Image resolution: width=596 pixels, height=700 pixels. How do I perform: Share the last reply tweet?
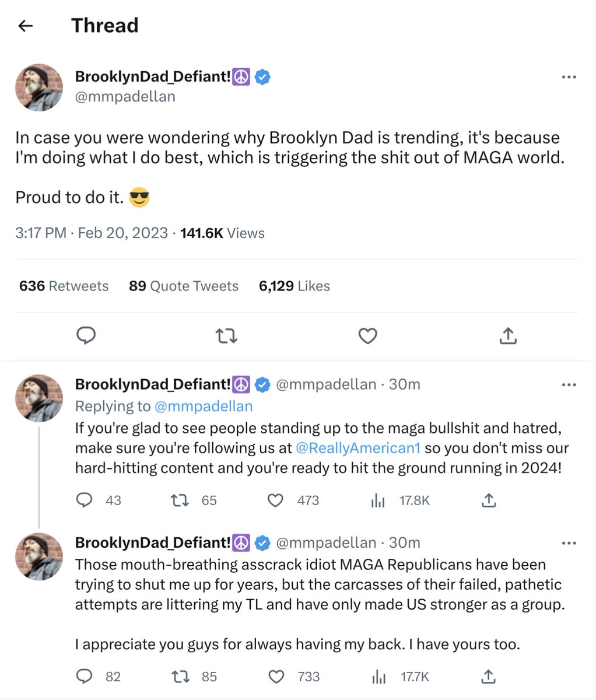point(489,676)
